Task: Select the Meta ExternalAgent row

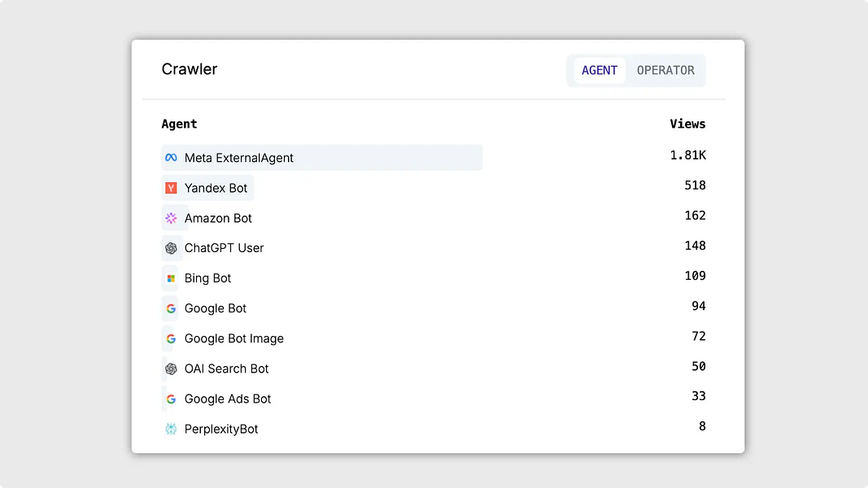Action: coord(239,158)
